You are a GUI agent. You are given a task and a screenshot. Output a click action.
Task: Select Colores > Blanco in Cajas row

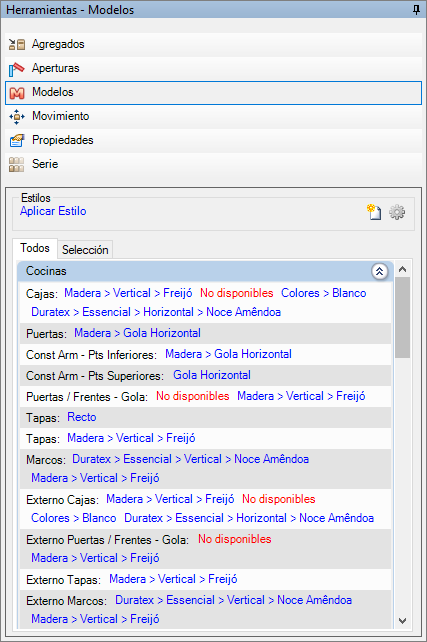323,293
